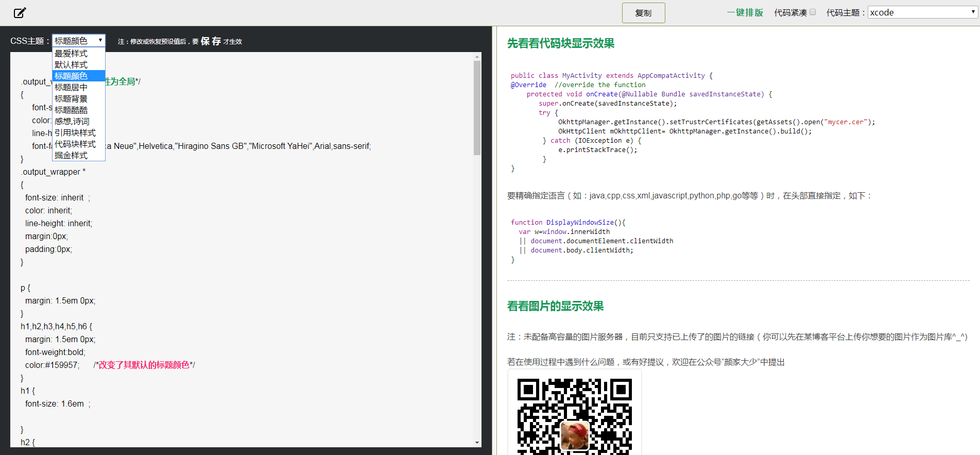Click into the CSS text at color:#159957

(52, 365)
